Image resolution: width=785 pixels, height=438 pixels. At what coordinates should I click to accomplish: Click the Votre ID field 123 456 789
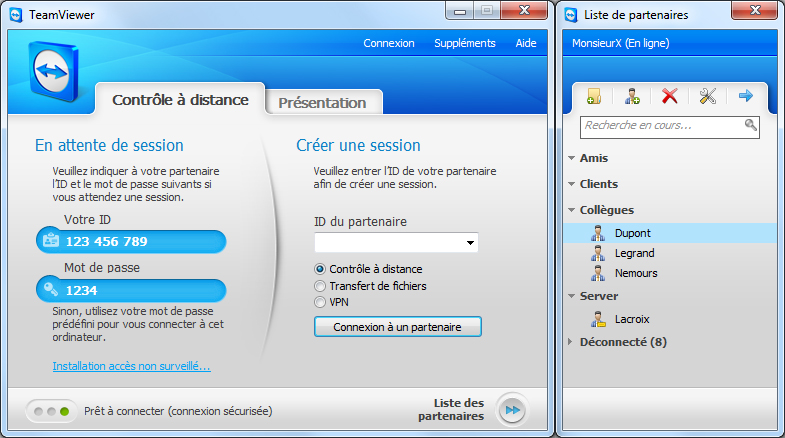(x=131, y=241)
